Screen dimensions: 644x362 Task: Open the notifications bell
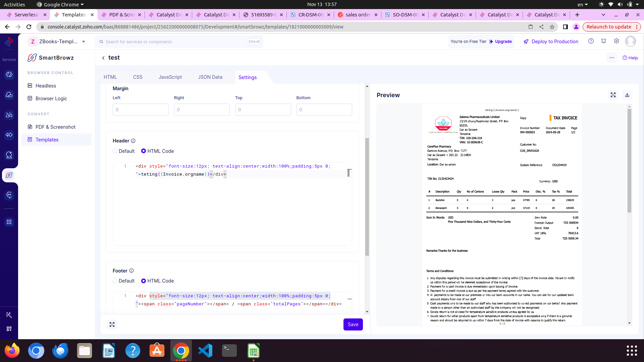pos(603,41)
